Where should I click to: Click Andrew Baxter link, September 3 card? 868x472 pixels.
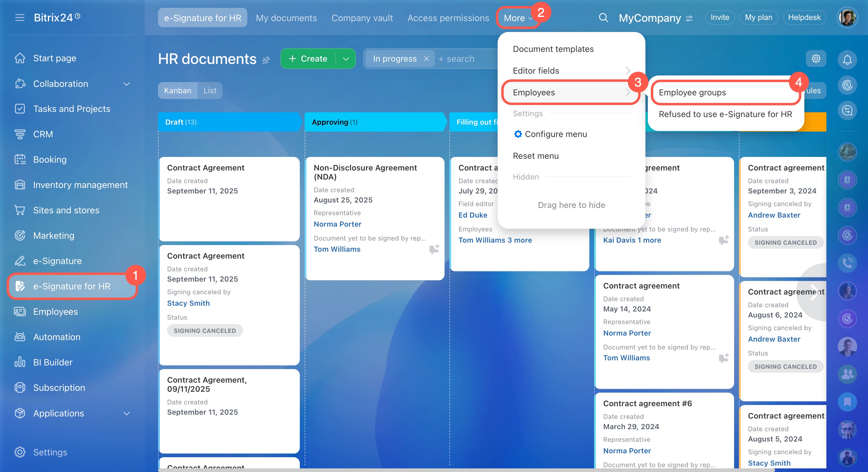coord(774,215)
